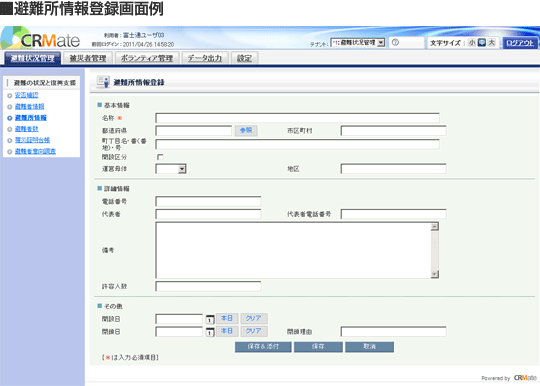Screen dimensions: 540x386
Task: Open the データ出力 tab
Action: [205, 58]
